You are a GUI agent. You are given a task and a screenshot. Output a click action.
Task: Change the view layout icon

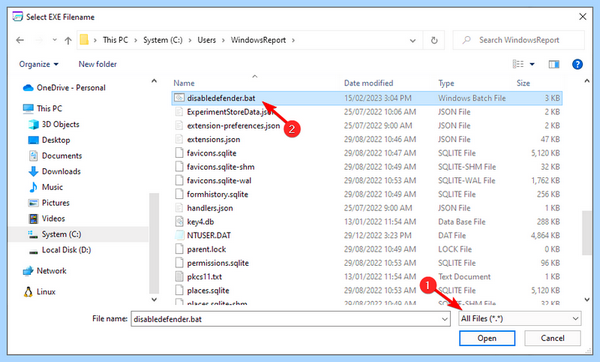[x=518, y=64]
